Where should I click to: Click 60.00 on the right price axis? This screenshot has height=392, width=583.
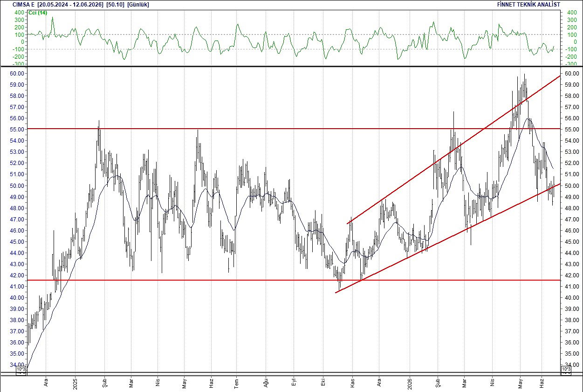pyautogui.click(x=571, y=74)
